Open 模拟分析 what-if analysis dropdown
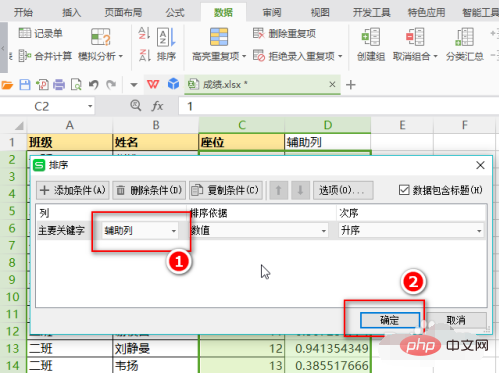Screen dimensions: 499x378 pyautogui.click(x=101, y=45)
